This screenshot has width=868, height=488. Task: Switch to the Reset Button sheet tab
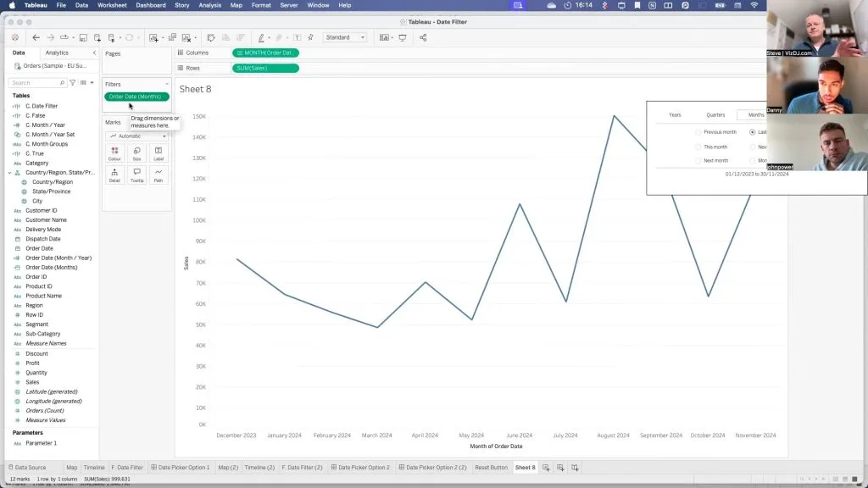pos(491,468)
